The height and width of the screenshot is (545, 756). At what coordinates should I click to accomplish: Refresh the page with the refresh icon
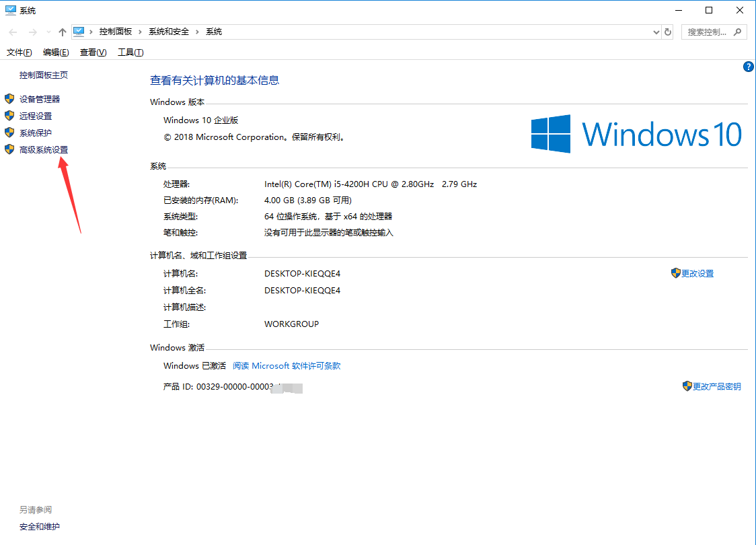(667, 31)
